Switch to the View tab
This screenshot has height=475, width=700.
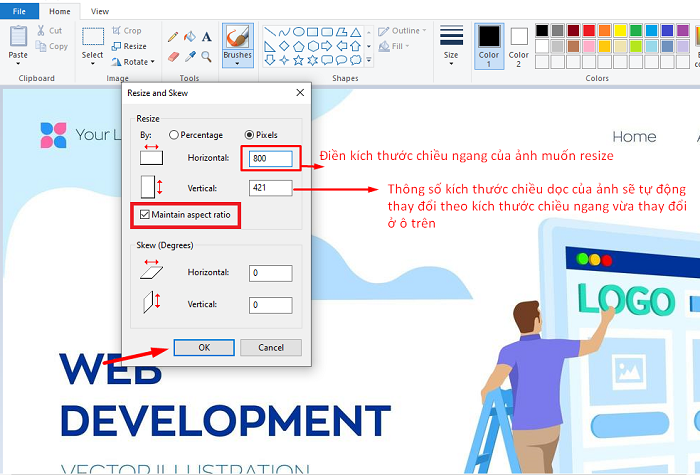100,11
